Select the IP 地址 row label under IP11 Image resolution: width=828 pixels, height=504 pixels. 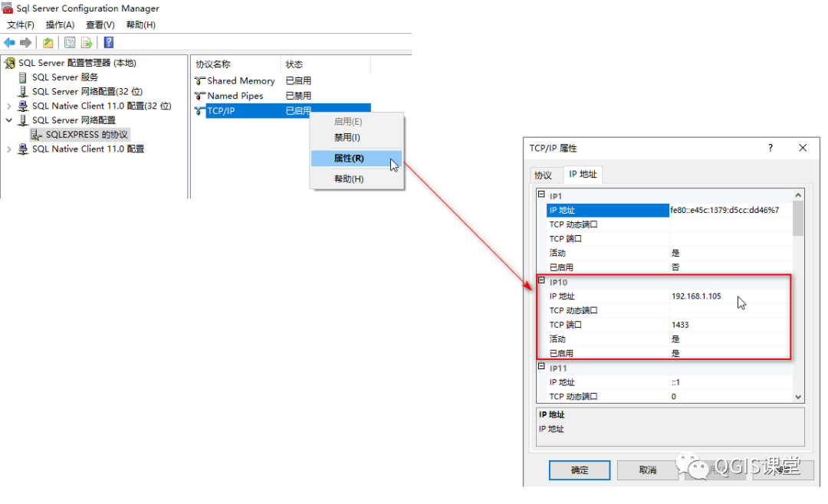coord(562,383)
